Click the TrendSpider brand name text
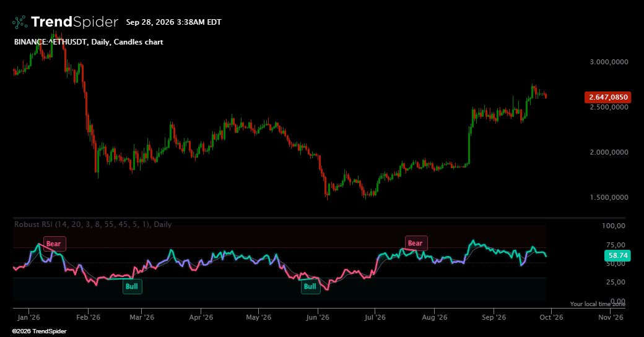Image resolution: width=644 pixels, height=337 pixels. (x=75, y=22)
